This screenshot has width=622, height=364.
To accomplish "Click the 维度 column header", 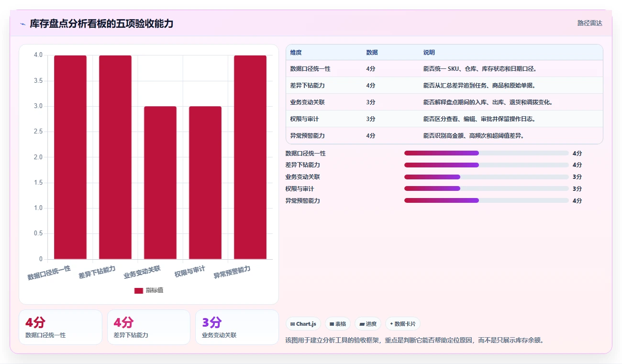I will pyautogui.click(x=296, y=52).
